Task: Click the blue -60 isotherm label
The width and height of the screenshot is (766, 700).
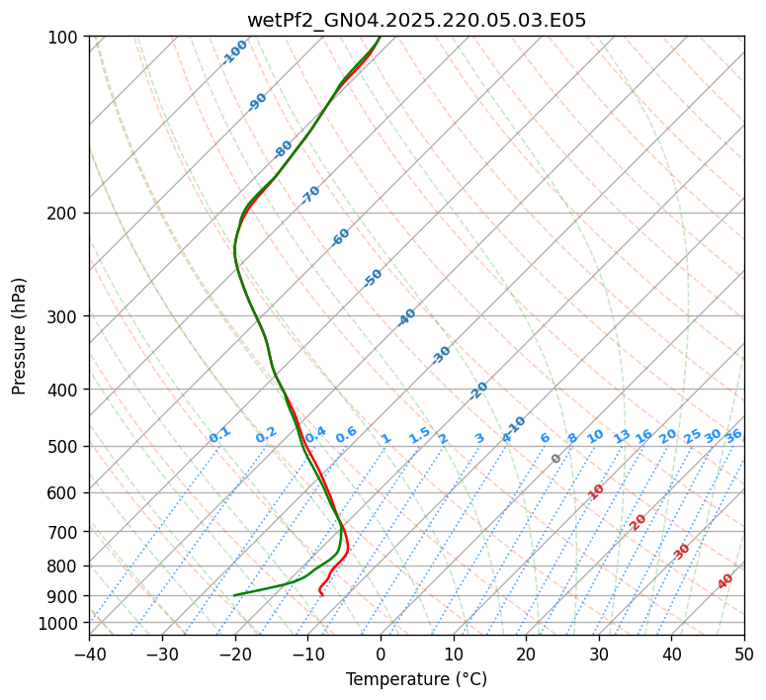Action: point(340,237)
